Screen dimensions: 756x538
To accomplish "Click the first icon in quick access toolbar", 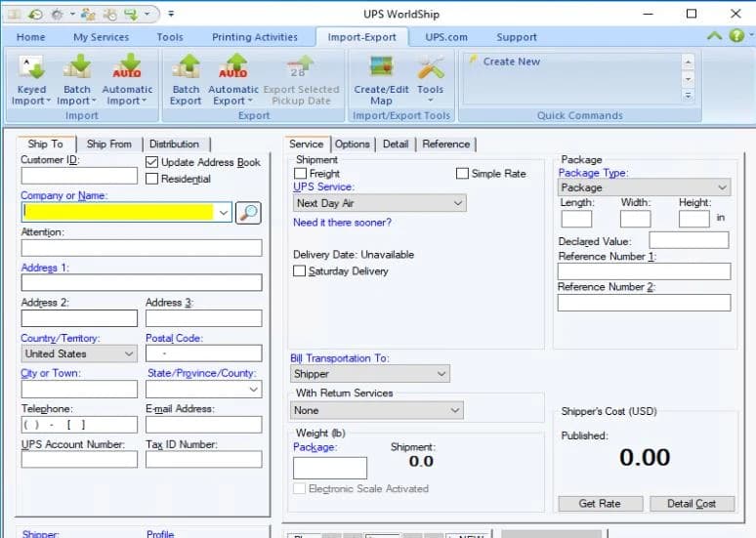I will [x=14, y=15].
